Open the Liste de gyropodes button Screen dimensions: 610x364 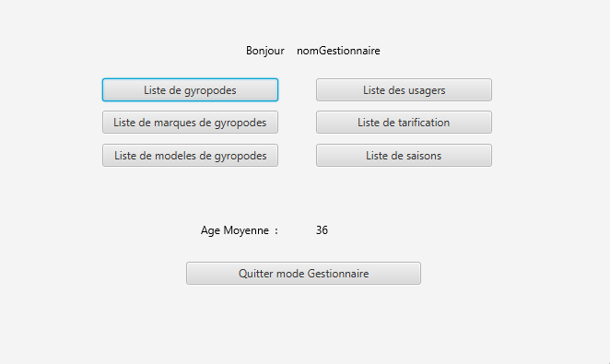coord(190,89)
